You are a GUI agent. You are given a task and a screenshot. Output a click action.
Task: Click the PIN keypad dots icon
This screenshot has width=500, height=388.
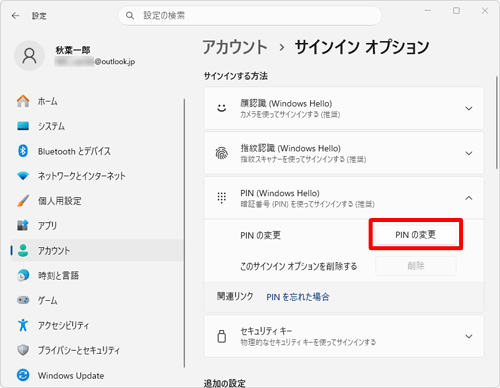click(x=222, y=198)
